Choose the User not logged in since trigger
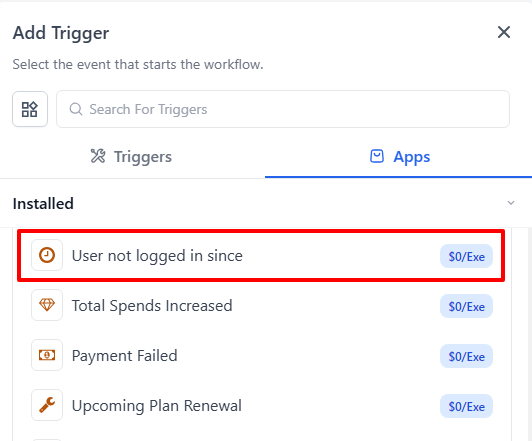The image size is (532, 441). [261, 255]
